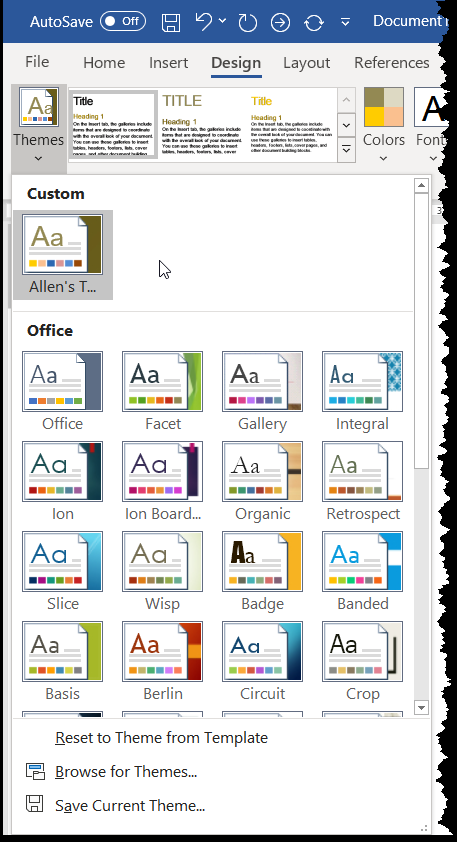Choose the Ion Boardroom theme
The width and height of the screenshot is (457, 842).
[162, 471]
